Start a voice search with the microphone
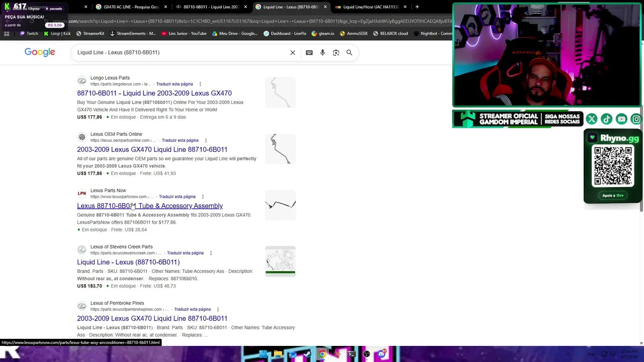The height and width of the screenshot is (362, 644). pyautogui.click(x=323, y=52)
